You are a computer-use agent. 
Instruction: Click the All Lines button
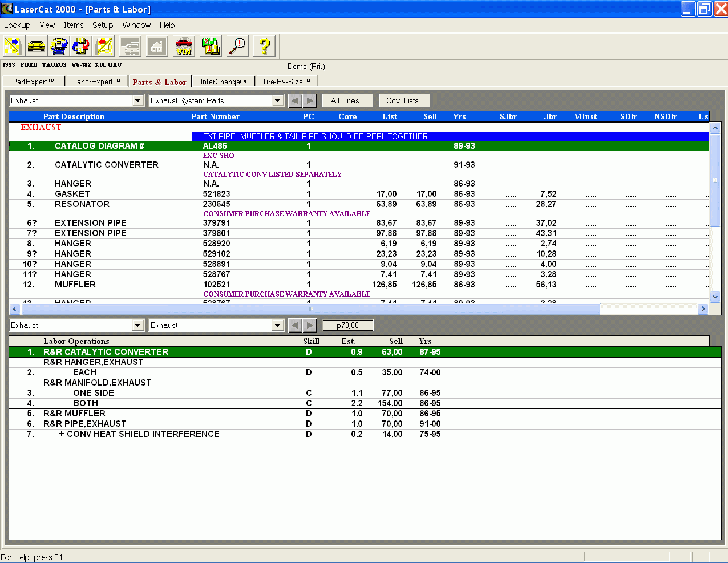(347, 101)
